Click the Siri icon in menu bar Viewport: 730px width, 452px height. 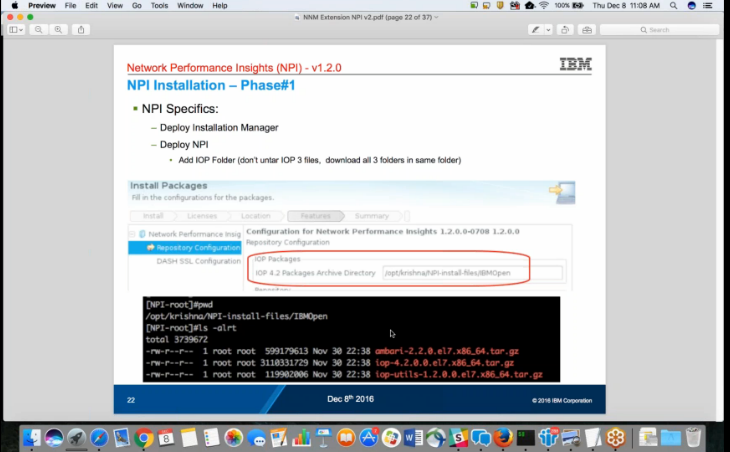[692, 6]
